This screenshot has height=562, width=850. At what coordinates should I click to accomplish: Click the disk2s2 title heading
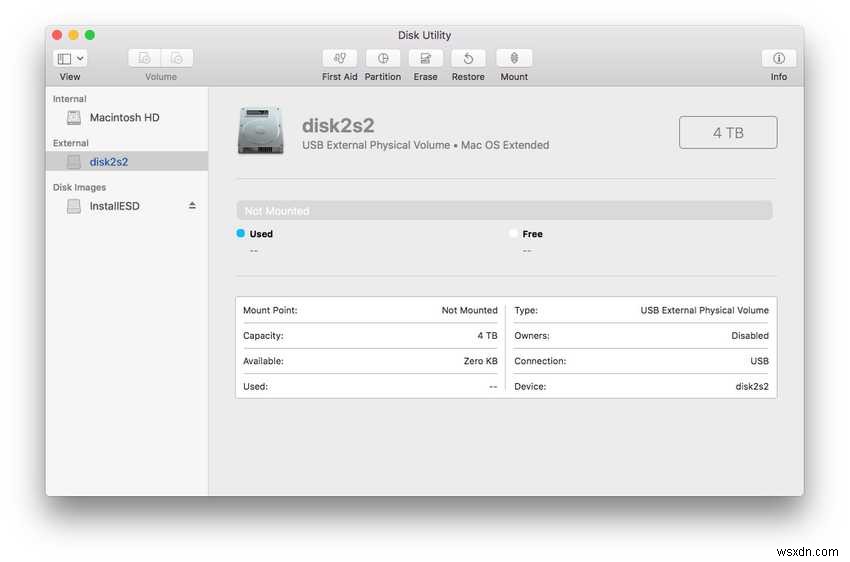[338, 125]
